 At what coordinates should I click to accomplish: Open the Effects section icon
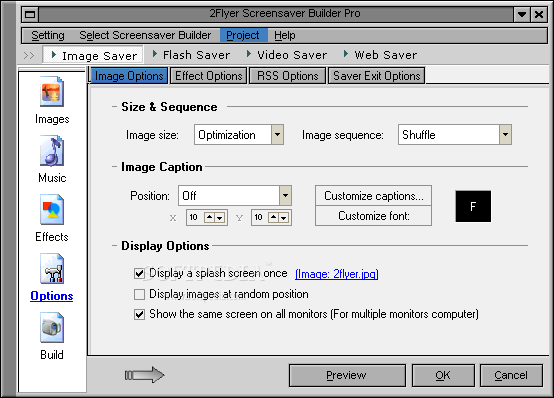52,210
